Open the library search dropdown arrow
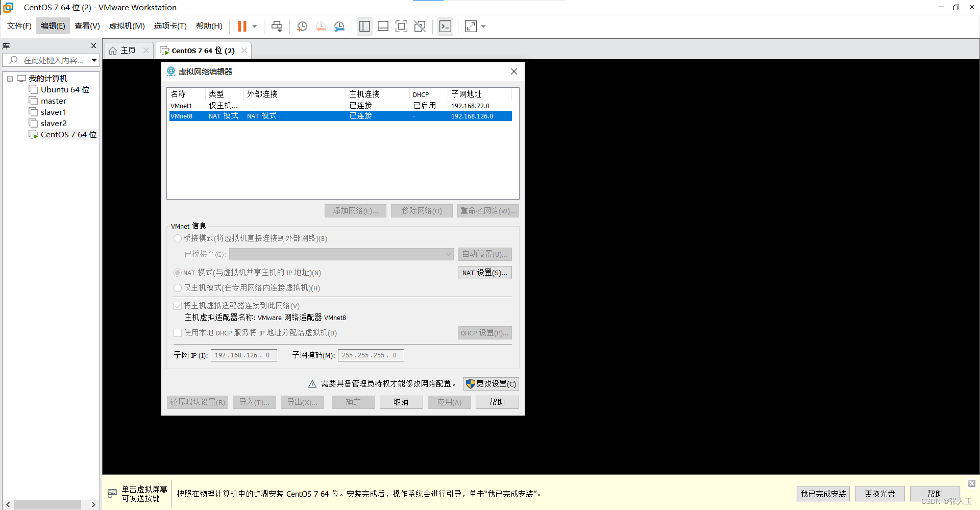Screen dimensions: 980x510 point(94,60)
